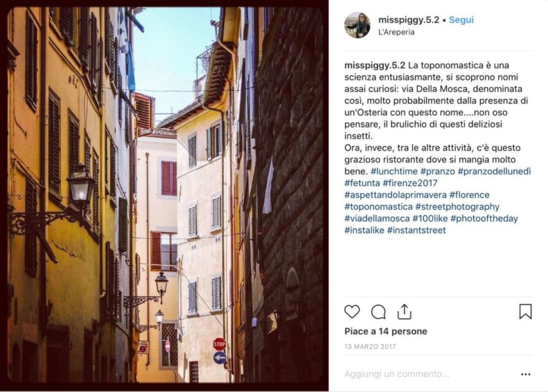The height and width of the screenshot is (392, 548).
Task: Open the #photooftheday hashtag
Action: [x=484, y=219]
